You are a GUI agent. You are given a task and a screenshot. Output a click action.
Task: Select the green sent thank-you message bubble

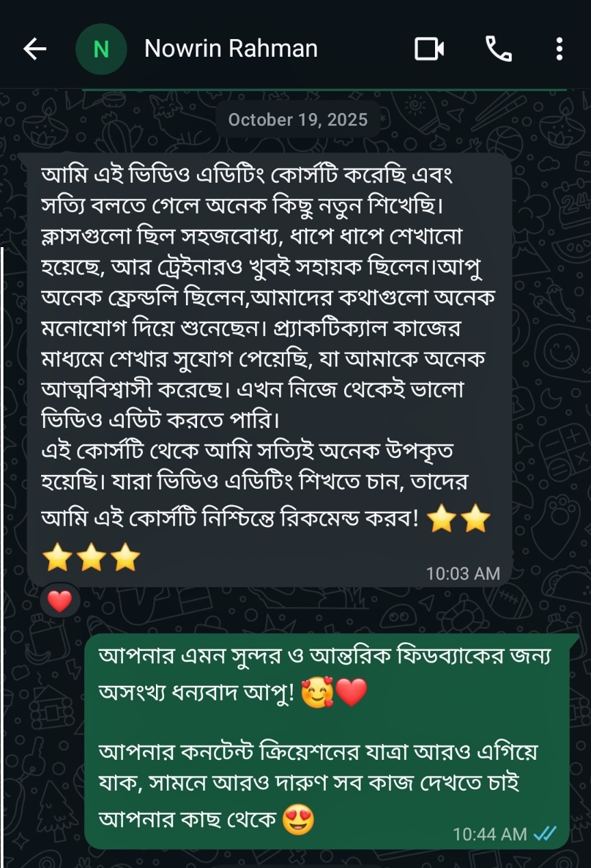[327, 741]
